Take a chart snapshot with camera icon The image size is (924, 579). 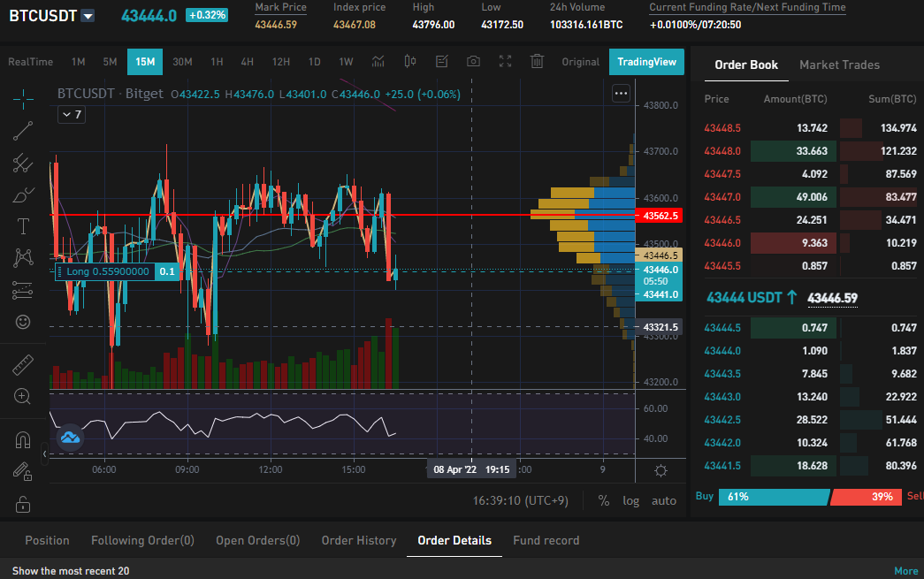tap(473, 61)
